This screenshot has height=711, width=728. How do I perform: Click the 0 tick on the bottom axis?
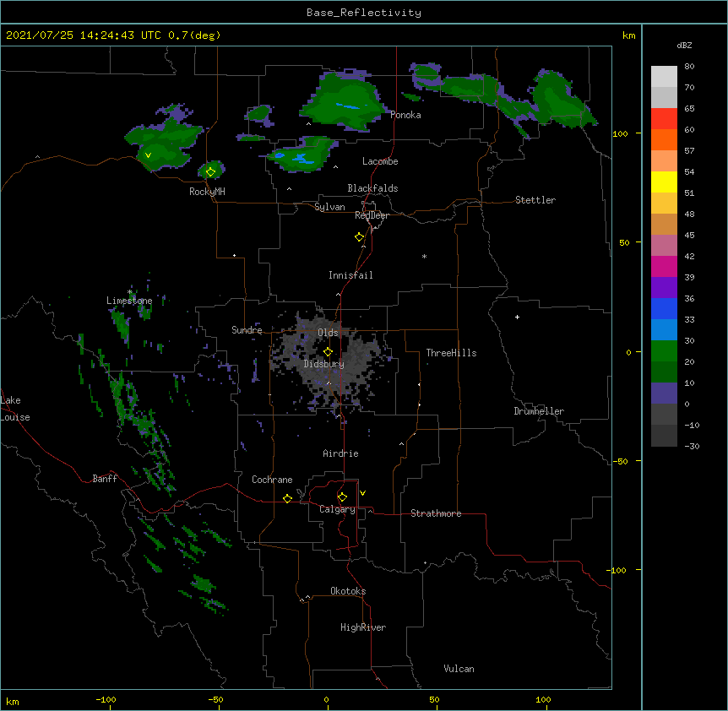point(326,700)
